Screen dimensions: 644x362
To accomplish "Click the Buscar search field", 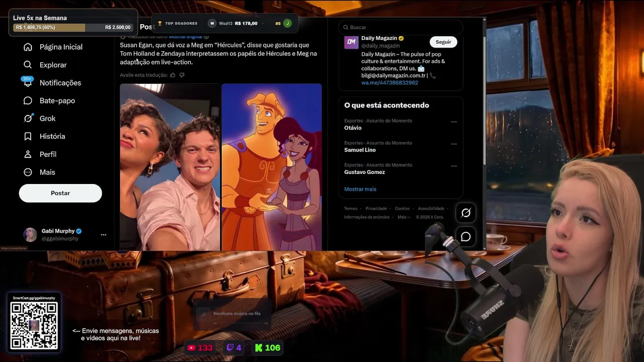I will pyautogui.click(x=400, y=27).
